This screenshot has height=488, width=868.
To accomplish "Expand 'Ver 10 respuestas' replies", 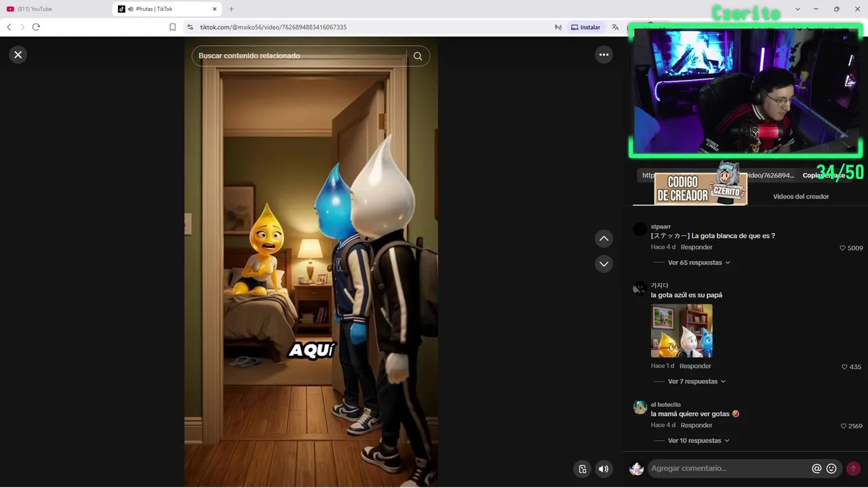I will [698, 441].
